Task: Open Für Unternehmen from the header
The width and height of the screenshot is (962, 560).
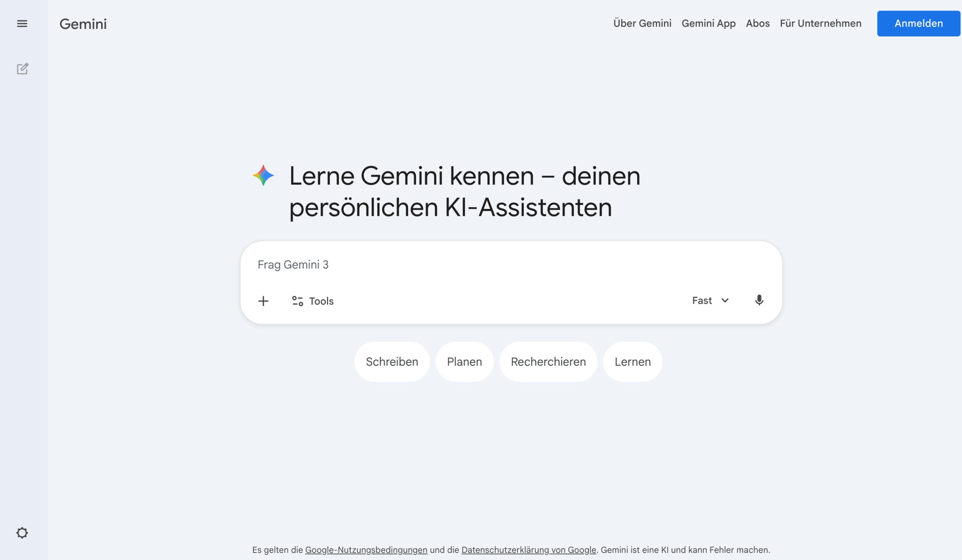Action: coord(820,23)
